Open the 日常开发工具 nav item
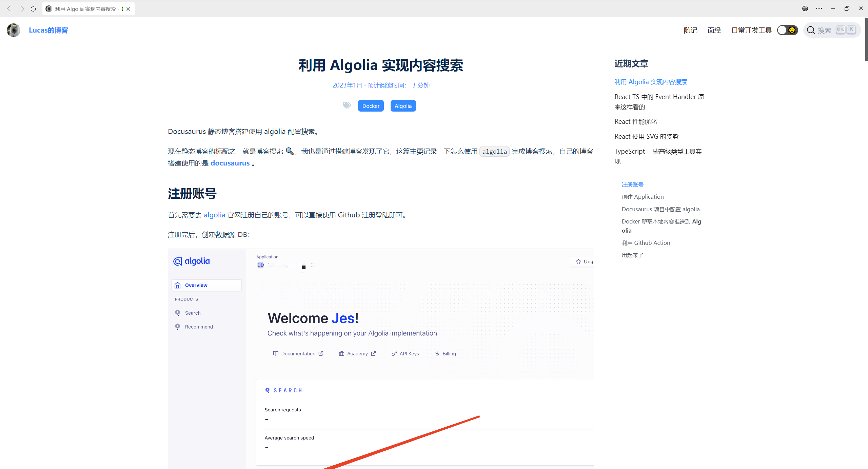The image size is (868, 469). (x=751, y=30)
